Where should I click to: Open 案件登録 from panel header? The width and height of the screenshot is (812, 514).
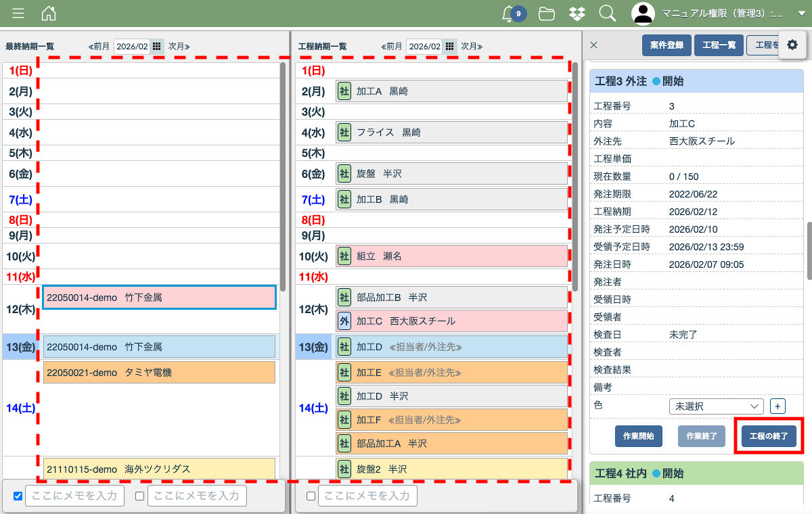tap(667, 45)
